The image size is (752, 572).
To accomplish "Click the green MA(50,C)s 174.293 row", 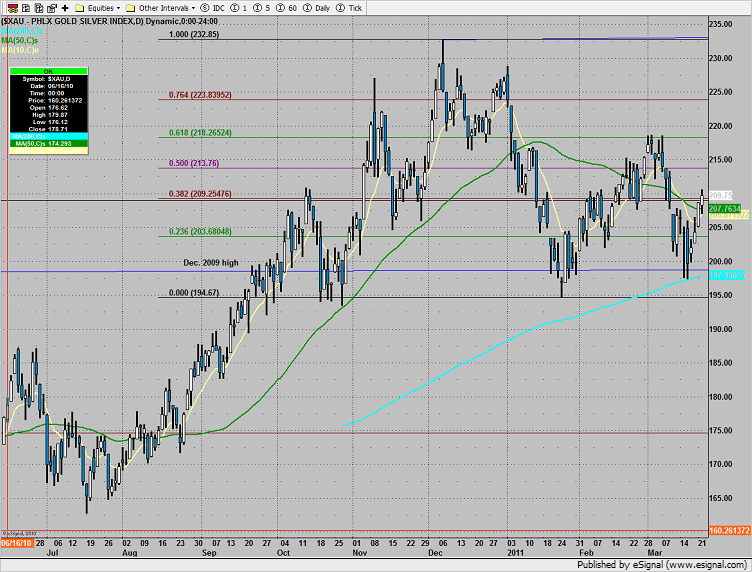I will coord(48,144).
